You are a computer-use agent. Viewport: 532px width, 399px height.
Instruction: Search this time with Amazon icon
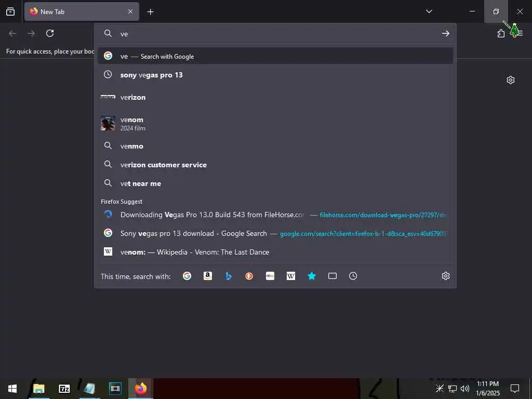click(x=208, y=276)
